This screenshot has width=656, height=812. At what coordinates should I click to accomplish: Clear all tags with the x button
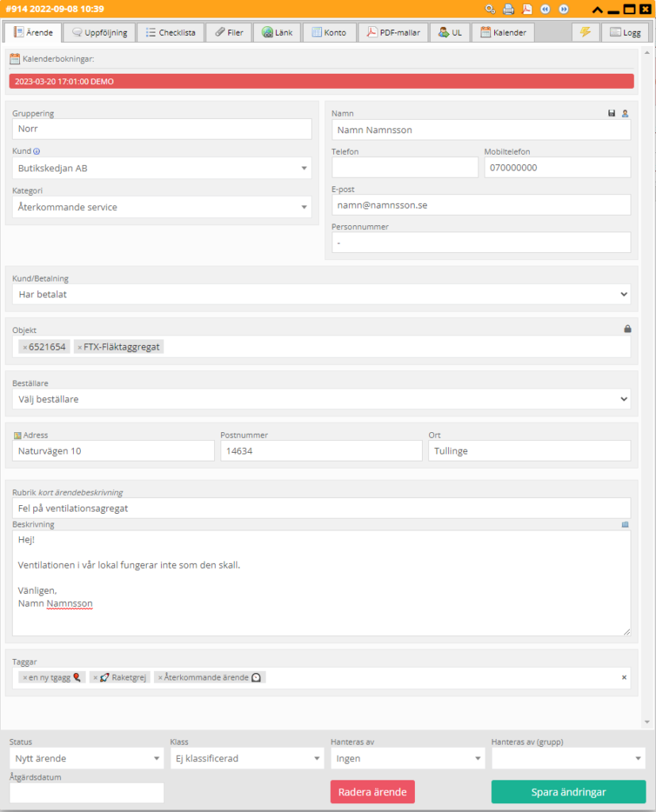623,677
